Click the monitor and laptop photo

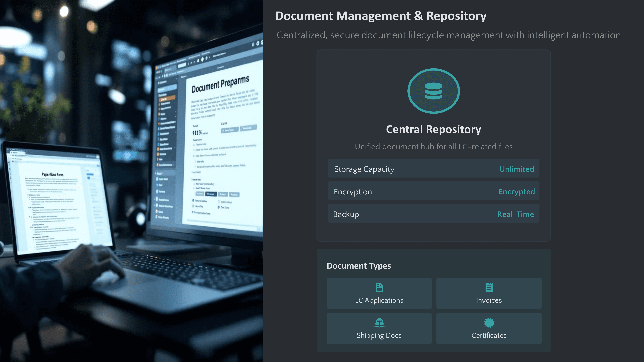pyautogui.click(x=131, y=181)
